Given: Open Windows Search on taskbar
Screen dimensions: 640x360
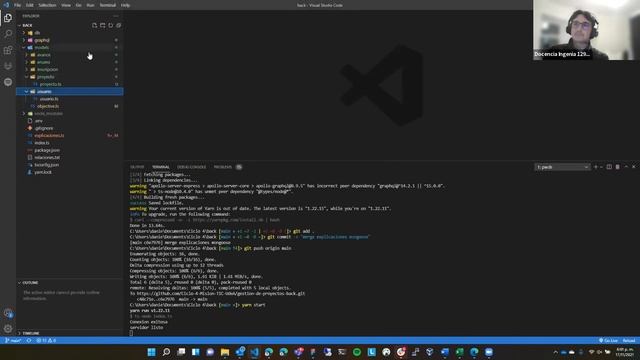Looking at the screenshot, I should coord(167,352).
